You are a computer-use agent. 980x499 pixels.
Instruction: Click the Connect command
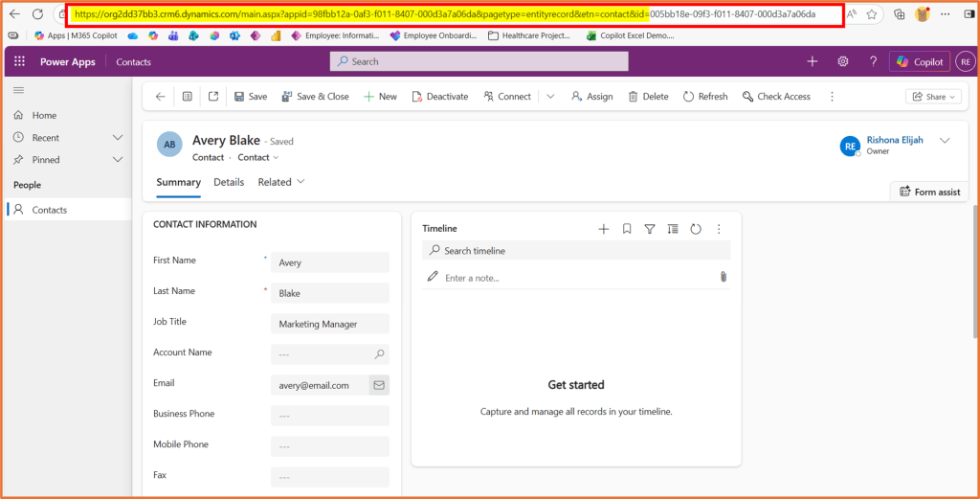click(507, 97)
